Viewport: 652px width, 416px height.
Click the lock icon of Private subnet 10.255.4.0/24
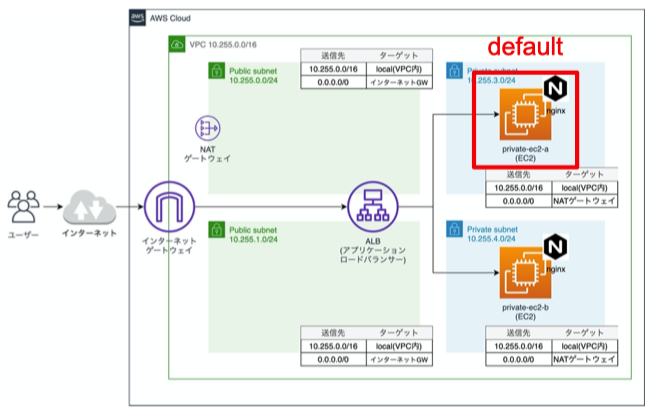pos(454,229)
